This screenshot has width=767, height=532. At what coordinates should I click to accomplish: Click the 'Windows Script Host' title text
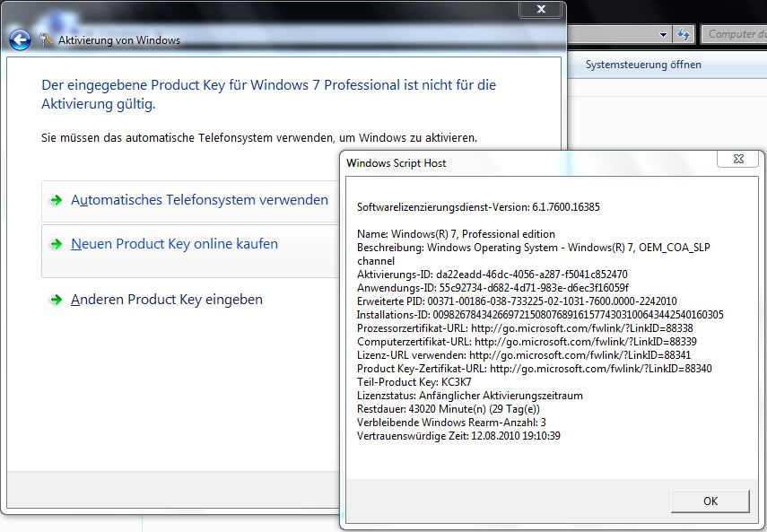397,163
